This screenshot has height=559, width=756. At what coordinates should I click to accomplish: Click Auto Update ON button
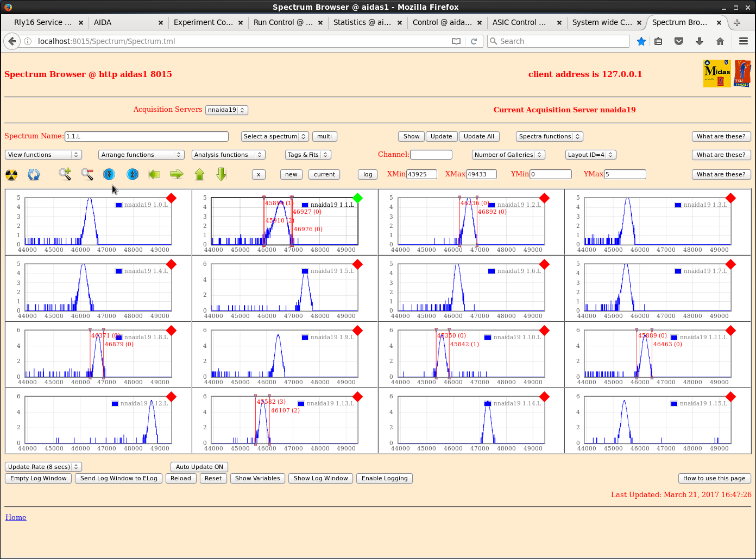coord(199,467)
